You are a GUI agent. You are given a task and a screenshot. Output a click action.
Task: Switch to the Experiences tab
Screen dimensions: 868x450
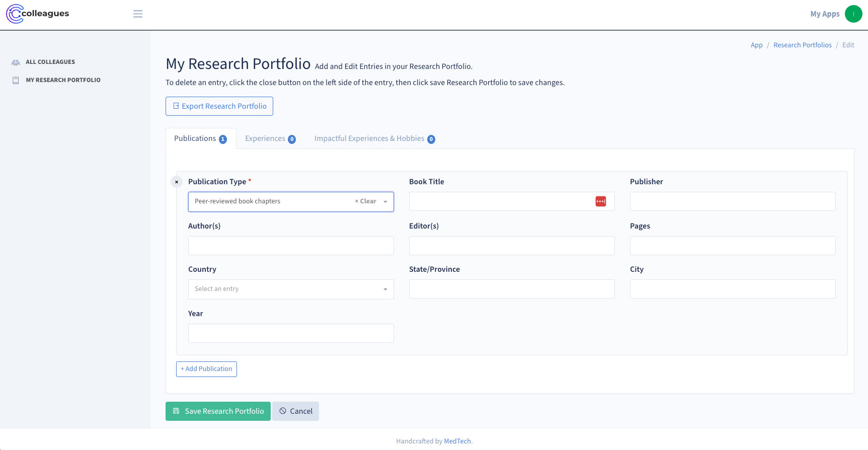(x=270, y=138)
